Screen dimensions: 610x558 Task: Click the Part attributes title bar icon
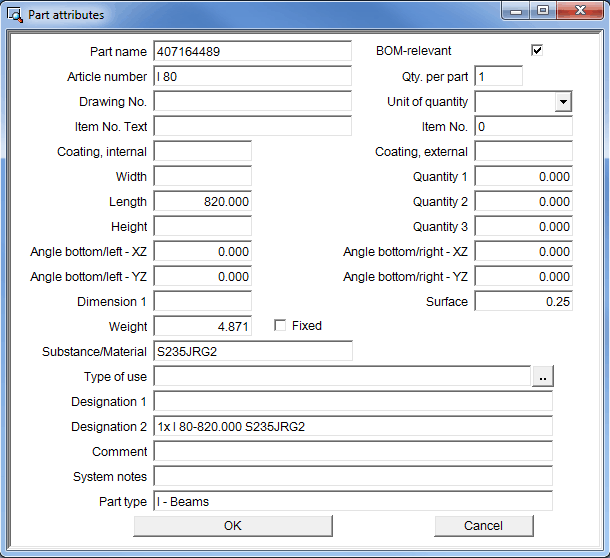[15, 15]
